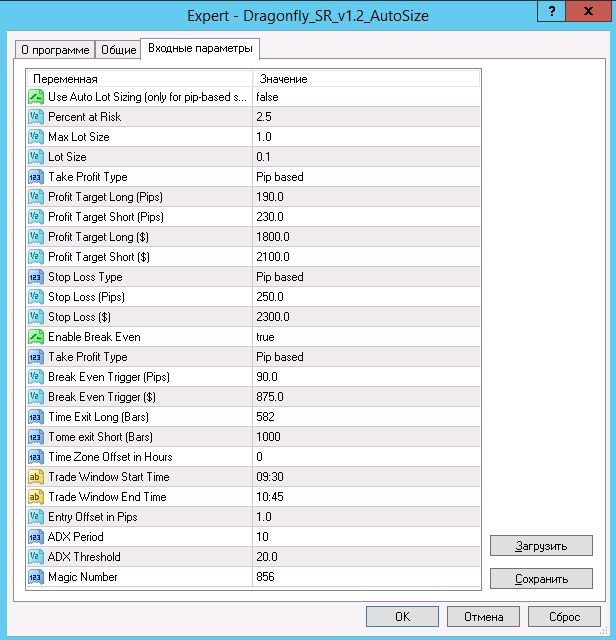
Task: Click the Переменная column header
Action: tap(140, 79)
